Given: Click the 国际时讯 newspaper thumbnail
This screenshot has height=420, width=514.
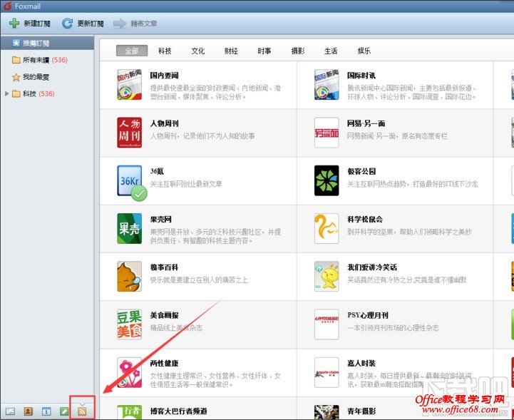Looking at the screenshot, I should pos(327,85).
